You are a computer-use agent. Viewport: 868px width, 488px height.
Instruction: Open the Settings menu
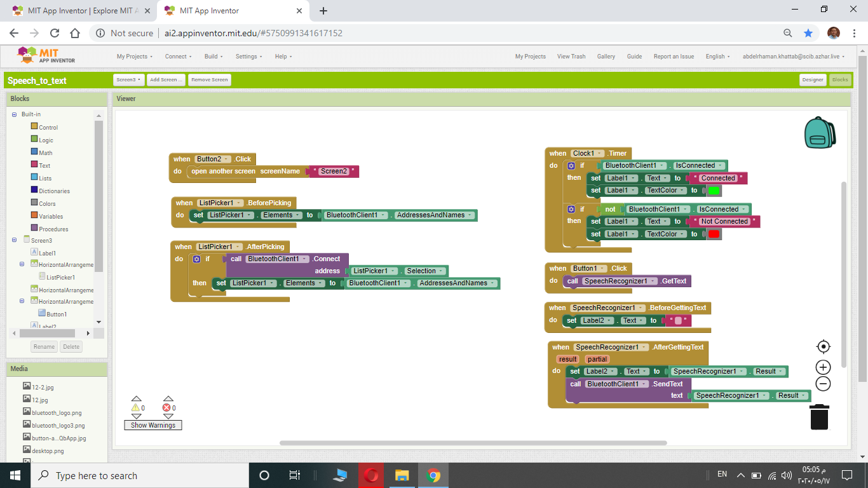[249, 57]
